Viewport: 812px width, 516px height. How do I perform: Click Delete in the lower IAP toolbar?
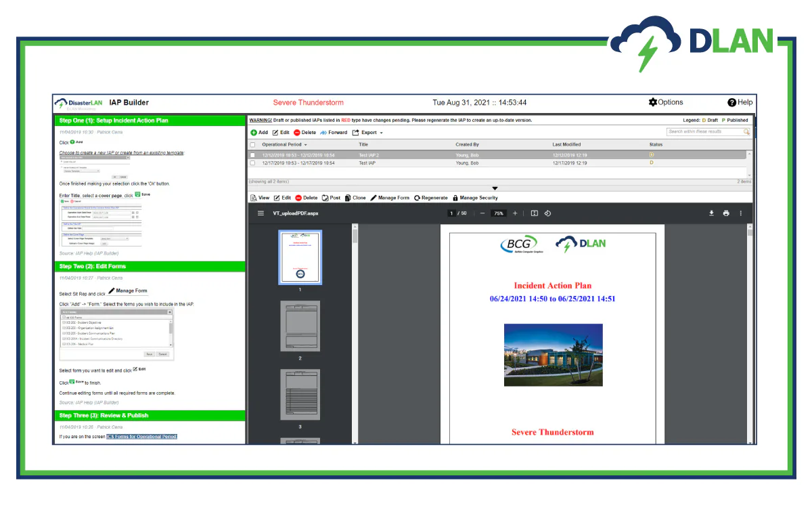(307, 198)
